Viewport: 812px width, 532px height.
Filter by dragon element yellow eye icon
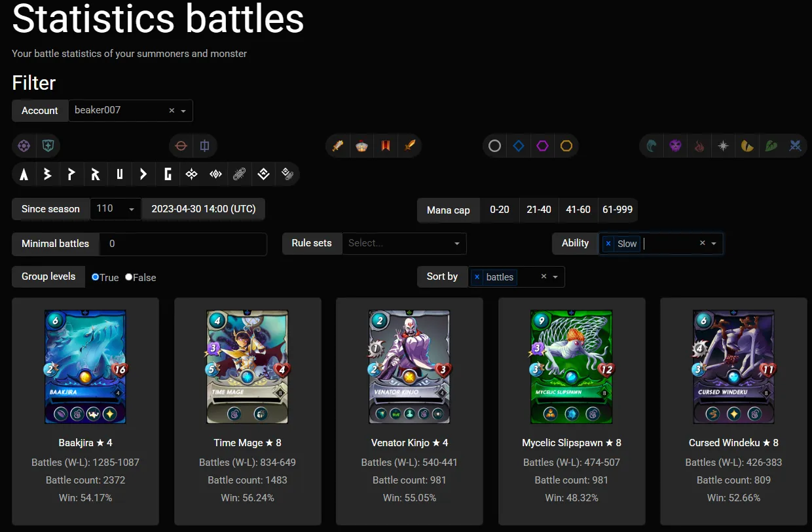[747, 146]
